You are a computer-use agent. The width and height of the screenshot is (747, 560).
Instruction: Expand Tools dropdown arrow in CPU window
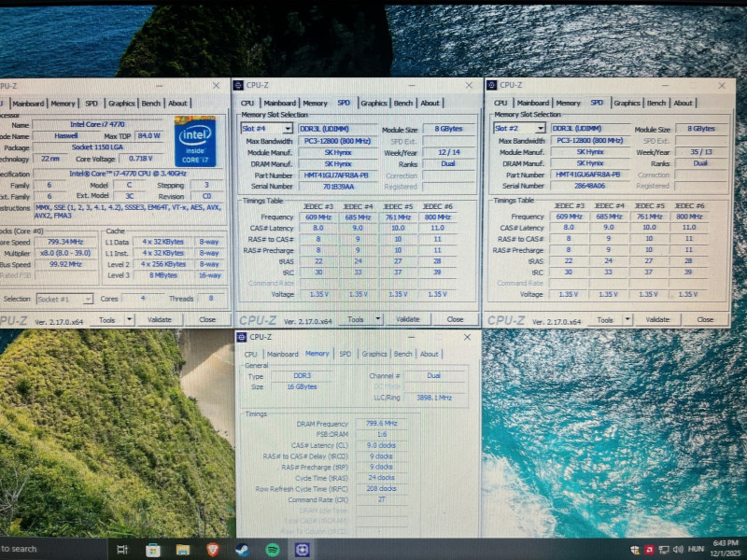tap(129, 319)
